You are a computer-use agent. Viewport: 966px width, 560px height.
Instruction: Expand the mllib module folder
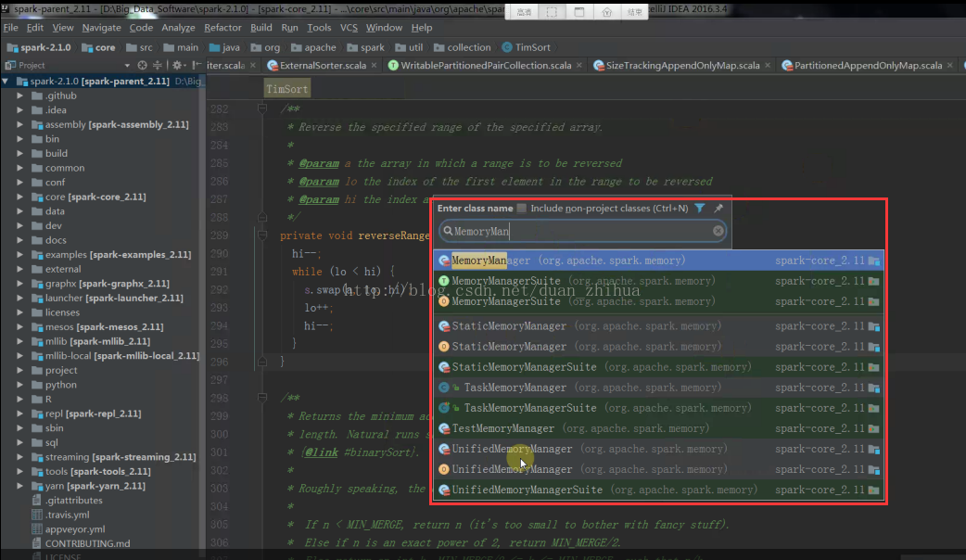[19, 341]
